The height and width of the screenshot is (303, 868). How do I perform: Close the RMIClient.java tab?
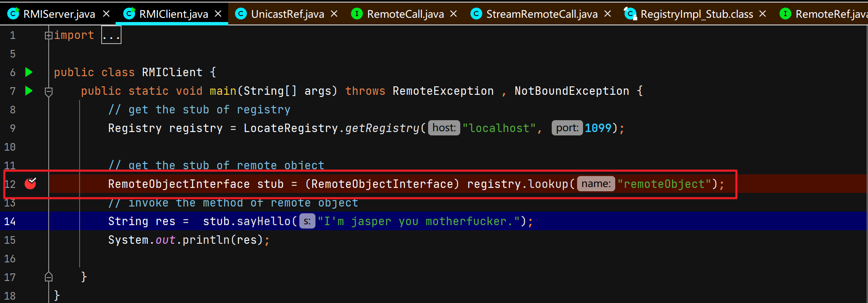[218, 14]
